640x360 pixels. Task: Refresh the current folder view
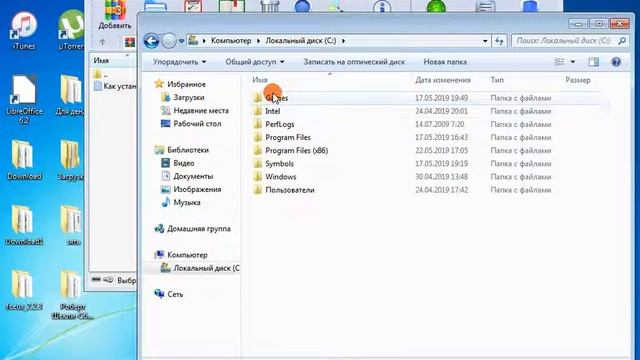click(499, 41)
